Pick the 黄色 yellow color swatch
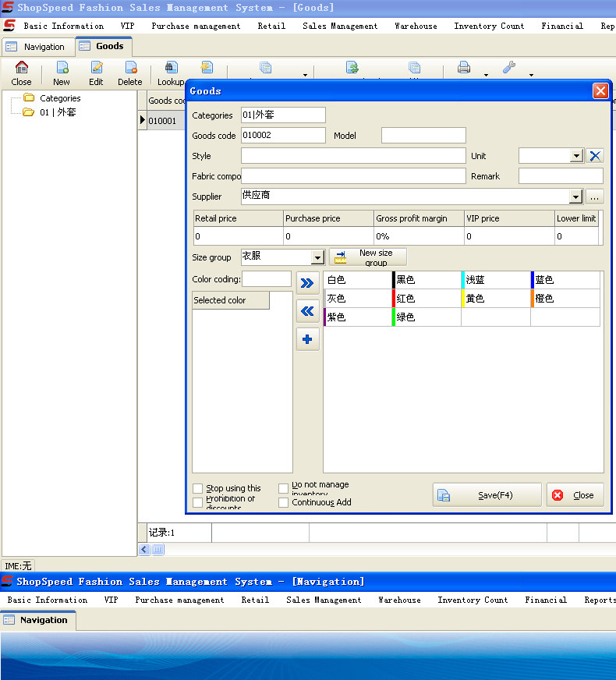616x680 pixels. coord(496,299)
